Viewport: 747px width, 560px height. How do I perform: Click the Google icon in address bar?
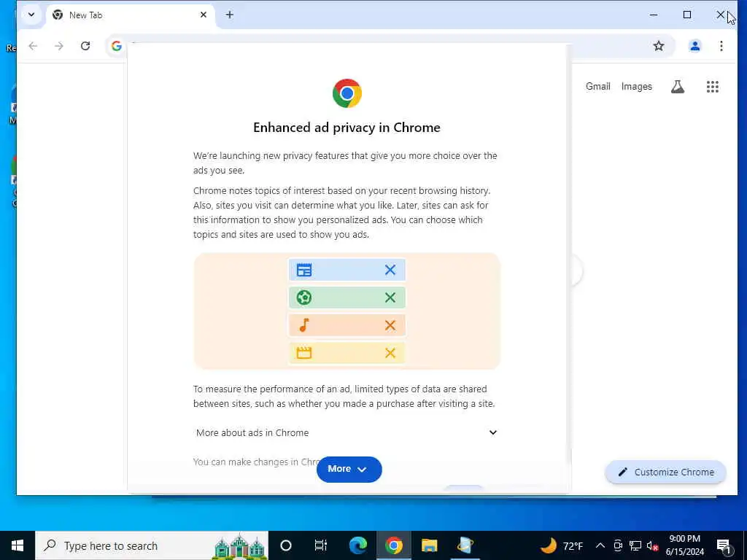116,46
